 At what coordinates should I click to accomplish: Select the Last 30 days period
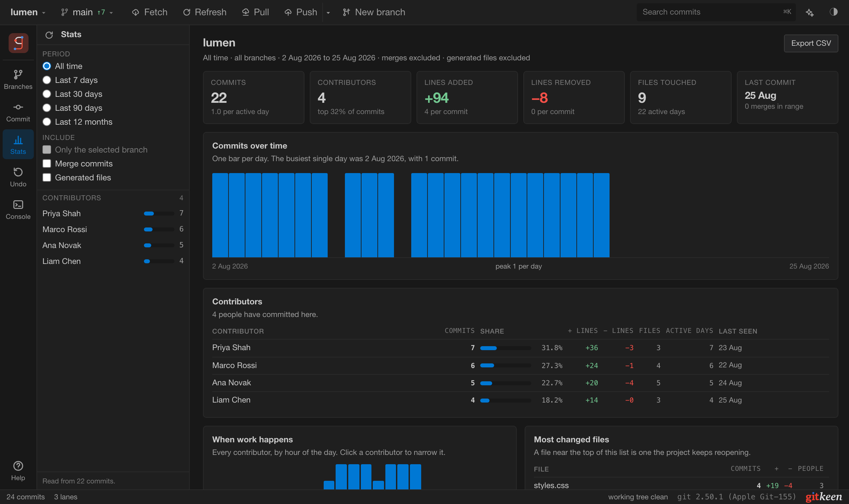72,94
